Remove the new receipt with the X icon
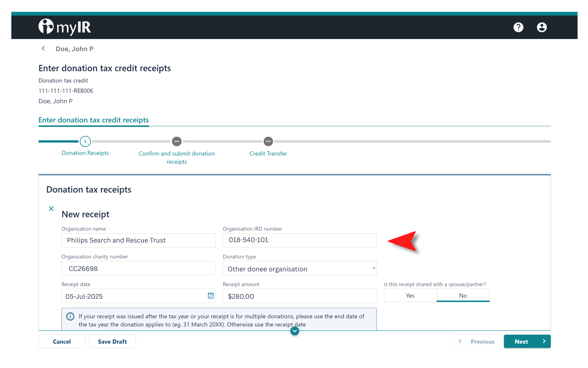Viewport: 588px width, 368px height. coord(51,209)
